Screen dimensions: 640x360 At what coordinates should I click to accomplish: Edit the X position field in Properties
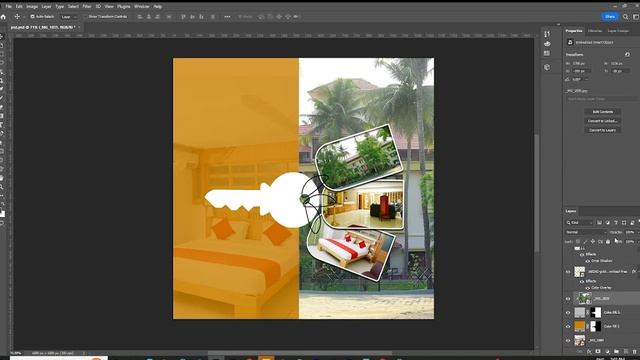pyautogui.click(x=582, y=71)
